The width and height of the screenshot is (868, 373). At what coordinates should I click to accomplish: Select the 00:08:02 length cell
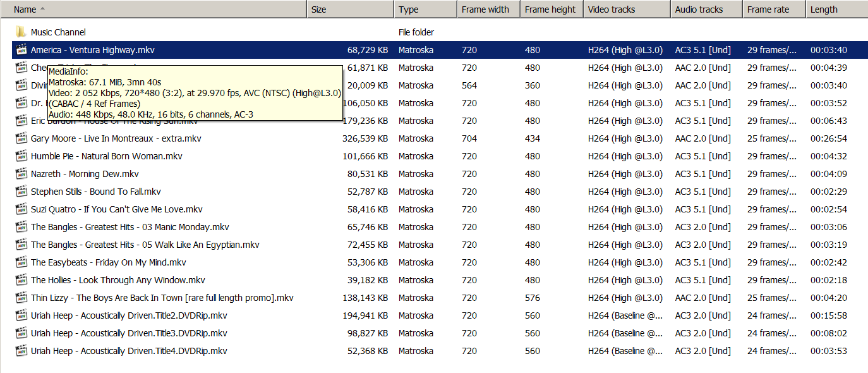pyautogui.click(x=829, y=333)
